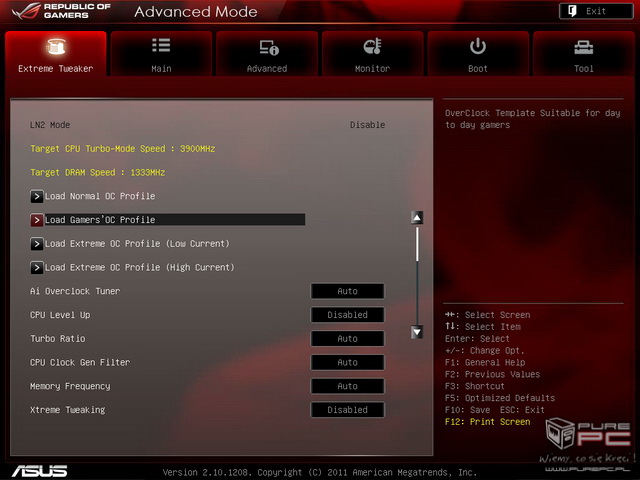Click the CPU Clock Gen Filter label
Image resolution: width=640 pixels, height=480 pixels.
point(80,362)
